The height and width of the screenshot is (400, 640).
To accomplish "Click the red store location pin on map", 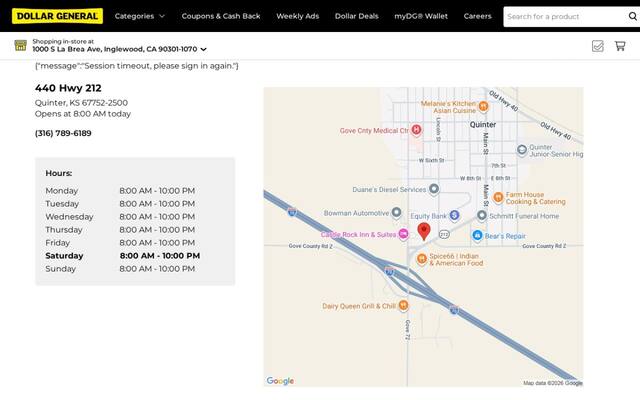I will [x=424, y=231].
